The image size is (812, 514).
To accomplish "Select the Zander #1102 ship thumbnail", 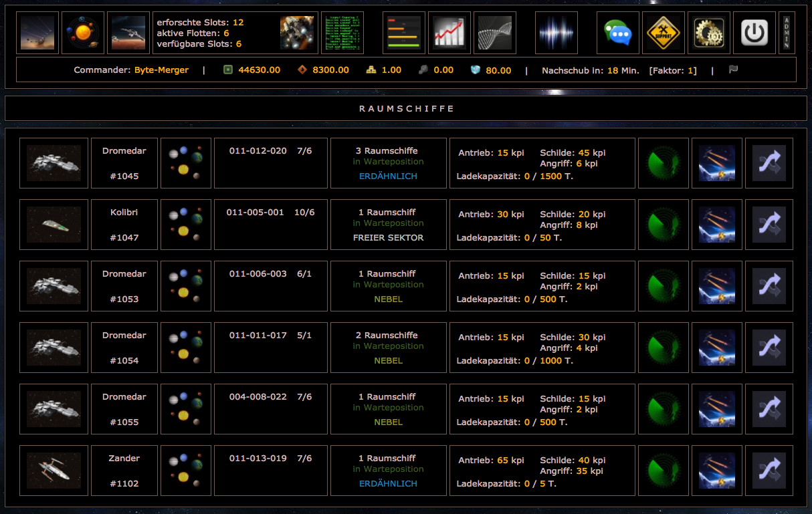I will [x=54, y=471].
